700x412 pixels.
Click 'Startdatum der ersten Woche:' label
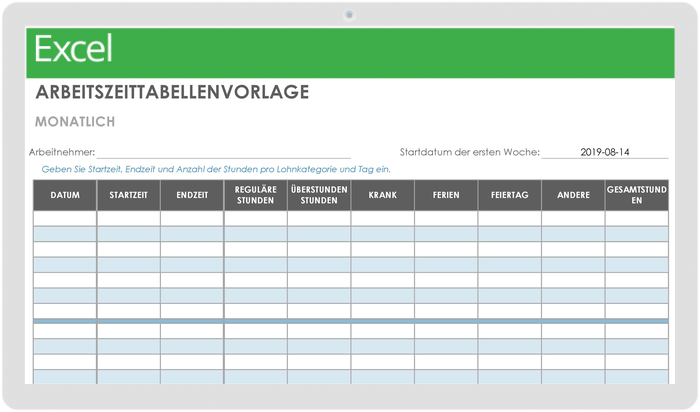[470, 152]
